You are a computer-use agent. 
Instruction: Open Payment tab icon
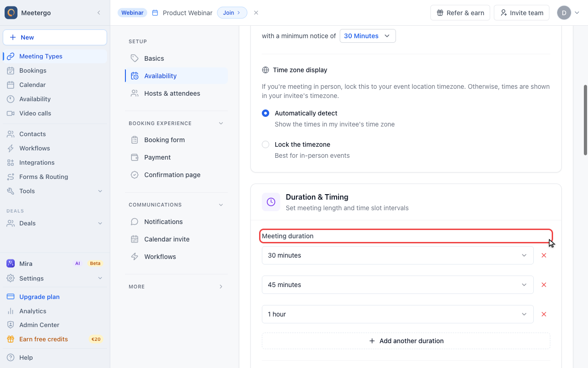click(135, 157)
